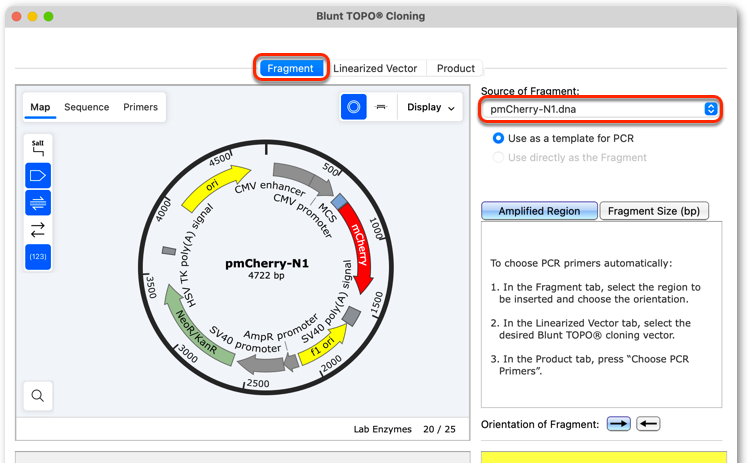Set forward fragment orientation arrow
Viewport: 748px width, 463px height.
click(x=619, y=423)
